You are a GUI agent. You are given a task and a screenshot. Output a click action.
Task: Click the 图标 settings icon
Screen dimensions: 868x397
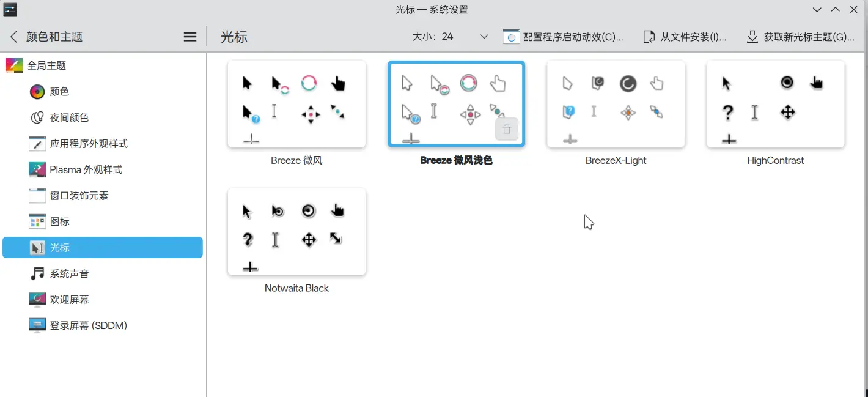tap(37, 221)
